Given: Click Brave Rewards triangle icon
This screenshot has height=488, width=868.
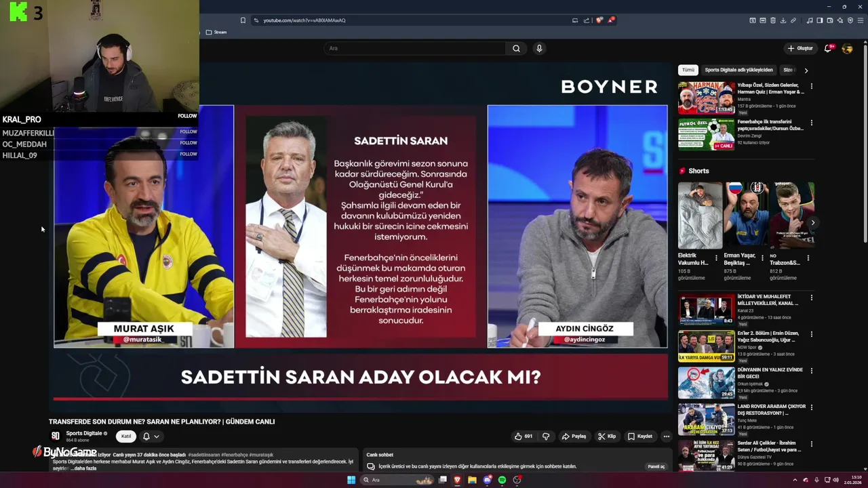Looking at the screenshot, I should pyautogui.click(x=611, y=20).
